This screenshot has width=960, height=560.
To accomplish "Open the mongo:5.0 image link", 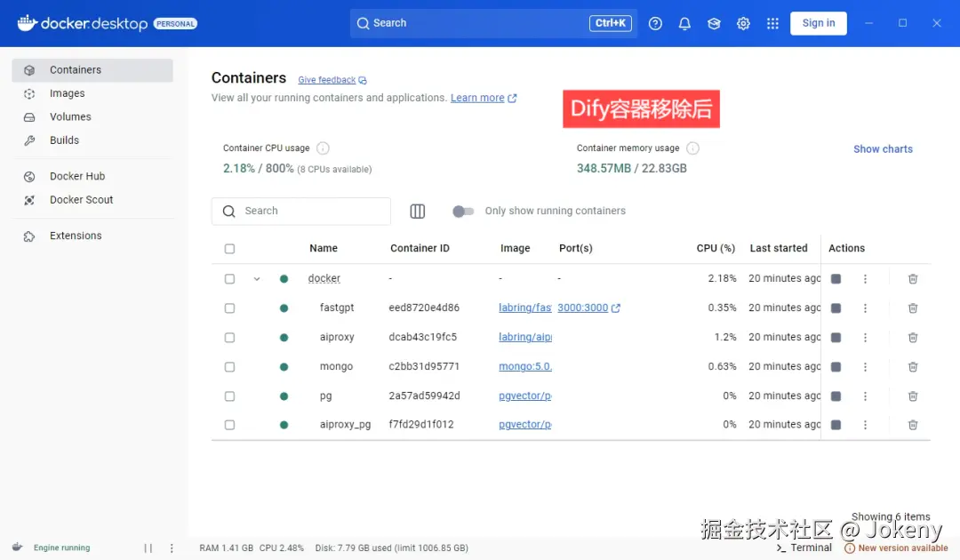I will (x=525, y=366).
